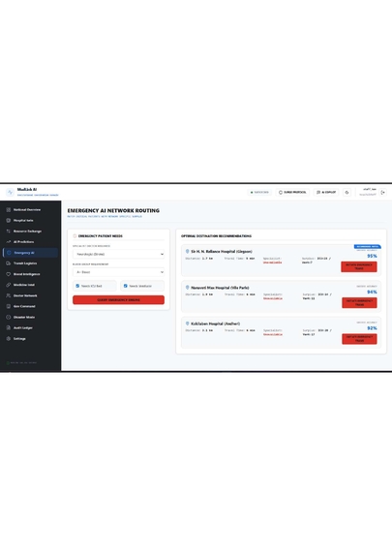Viewport: 392px width, 555px height.
Task: Click the 'Emergency Patient Needs' panel title
Action: point(101,235)
